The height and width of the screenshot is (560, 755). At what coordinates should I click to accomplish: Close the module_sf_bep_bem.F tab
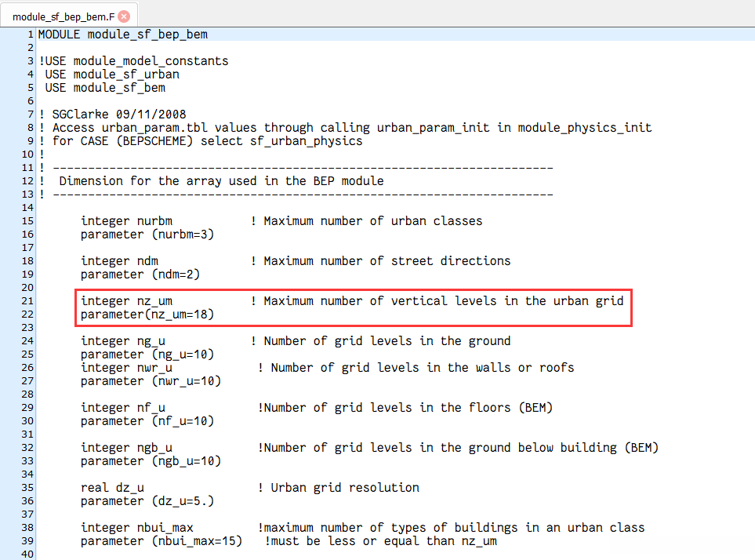click(x=124, y=16)
